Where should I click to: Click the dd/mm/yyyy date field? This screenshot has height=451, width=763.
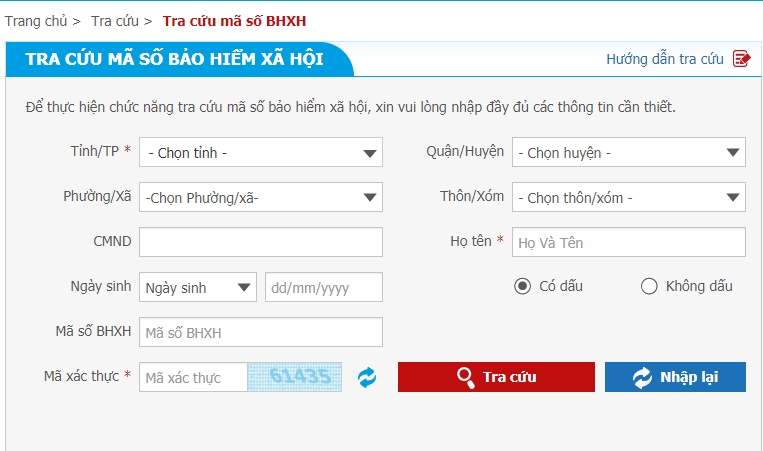(x=324, y=288)
